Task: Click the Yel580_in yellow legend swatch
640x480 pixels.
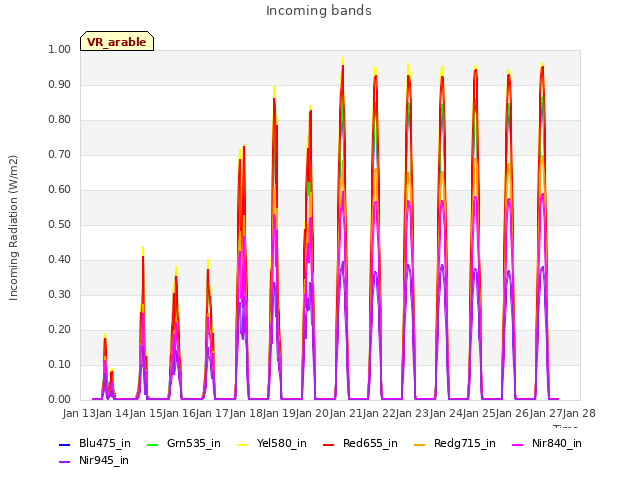Action: click(242, 444)
